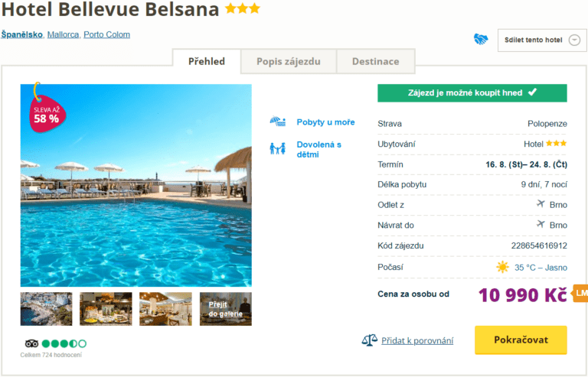The height and width of the screenshot is (377, 588).
Task: Open the coastal aerial view thumbnail
Action: tap(46, 309)
